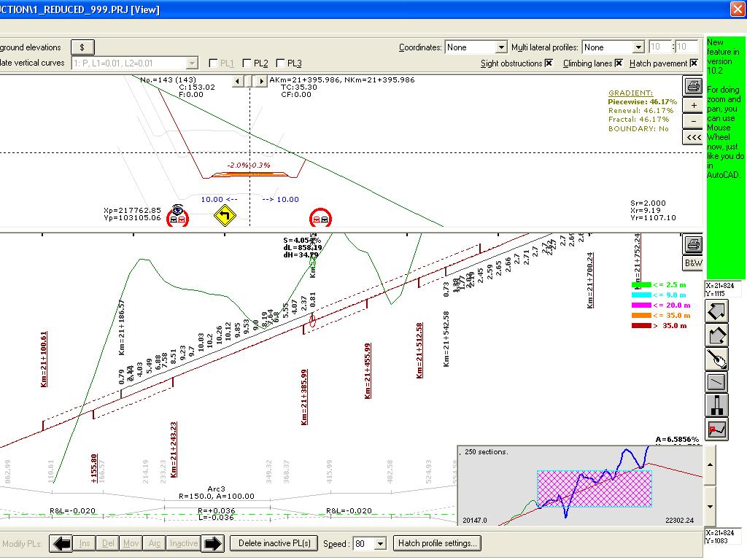Click the magenta hatched overview region
Screen dimensions: 747x560
[x=594, y=489]
